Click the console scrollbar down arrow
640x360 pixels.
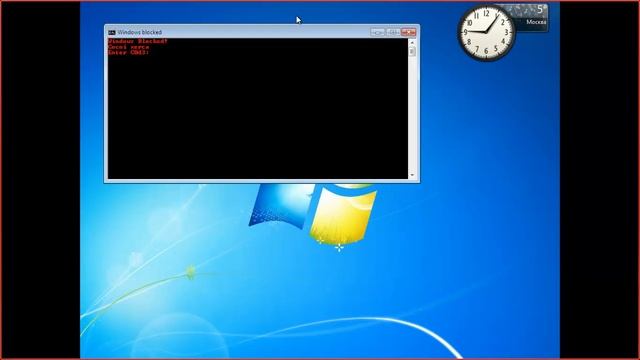point(412,175)
